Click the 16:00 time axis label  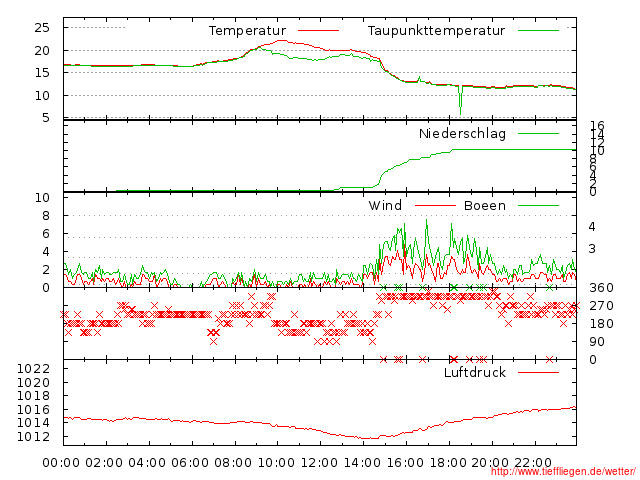coord(405,463)
